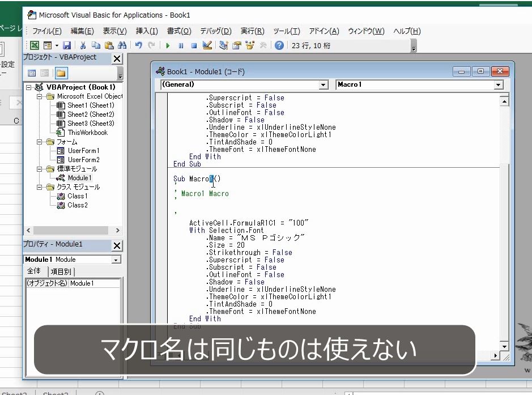The height and width of the screenshot is (395, 532).
Task: Open the 挿入(I) menu
Action: (x=147, y=31)
